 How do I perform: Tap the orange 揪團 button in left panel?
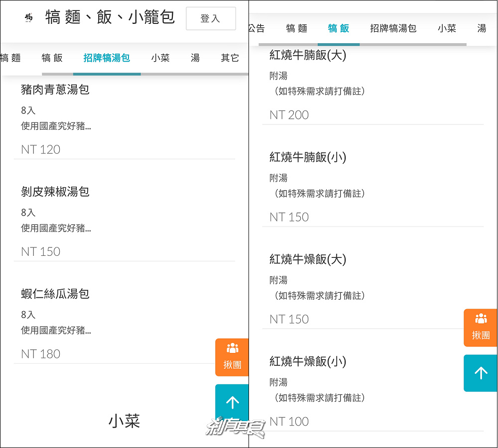tap(232, 357)
